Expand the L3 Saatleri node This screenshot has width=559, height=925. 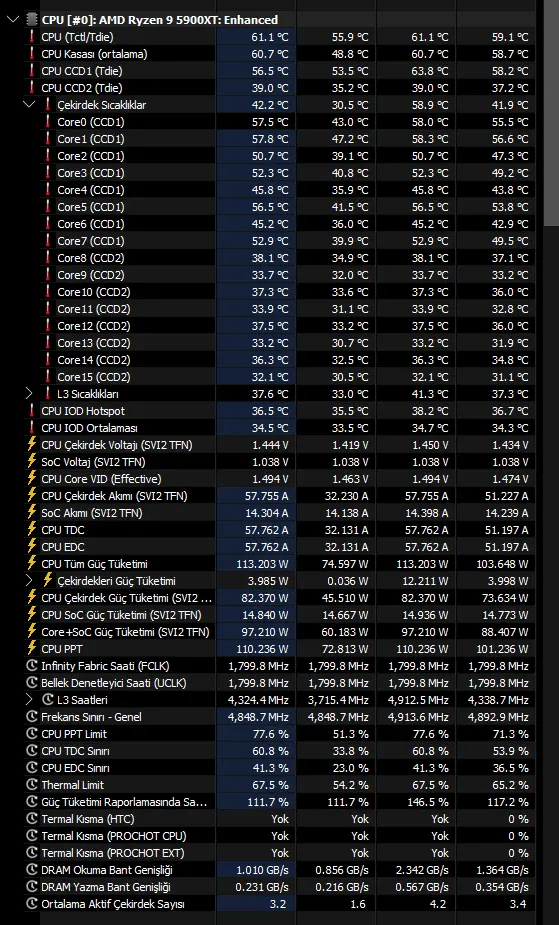[29, 699]
